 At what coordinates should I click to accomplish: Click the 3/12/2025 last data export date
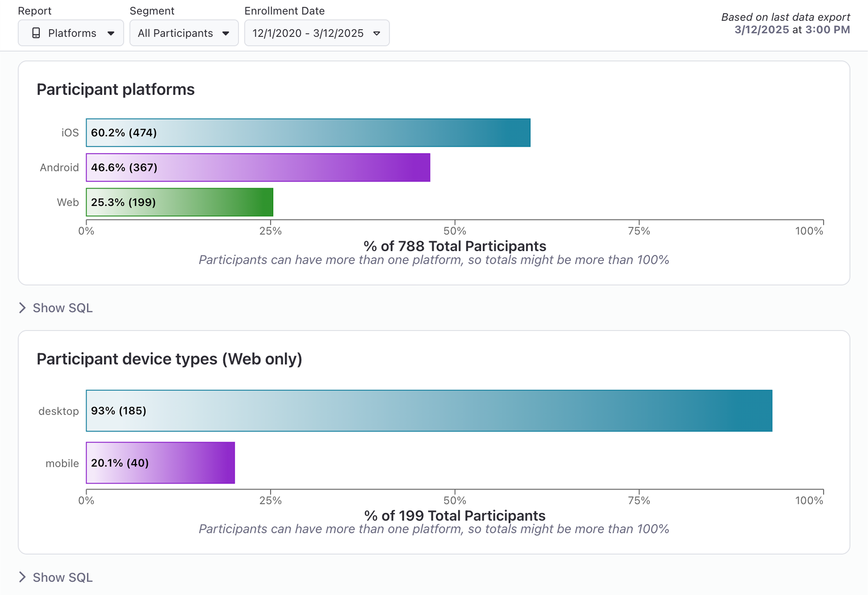coord(762,29)
